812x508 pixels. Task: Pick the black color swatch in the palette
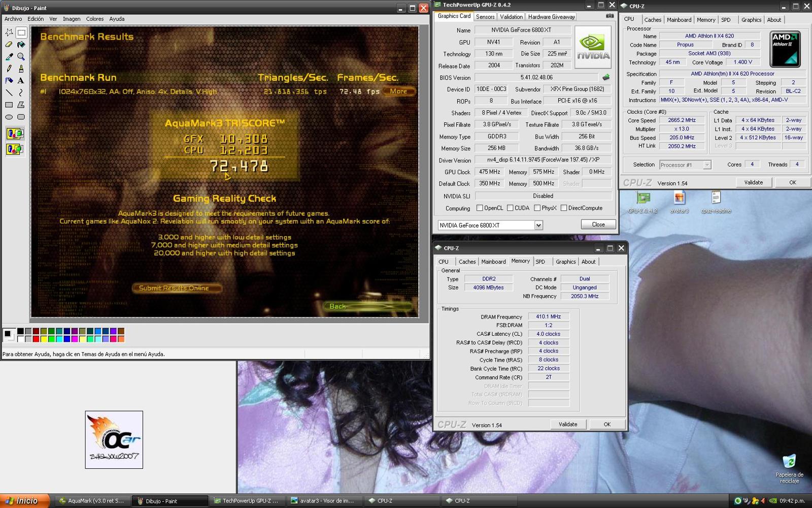(20, 331)
